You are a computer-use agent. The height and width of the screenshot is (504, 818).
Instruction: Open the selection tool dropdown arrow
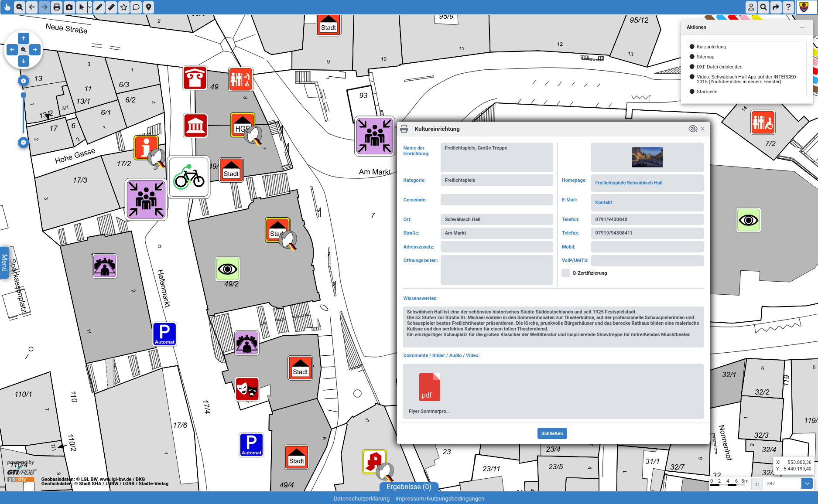tap(90, 7)
